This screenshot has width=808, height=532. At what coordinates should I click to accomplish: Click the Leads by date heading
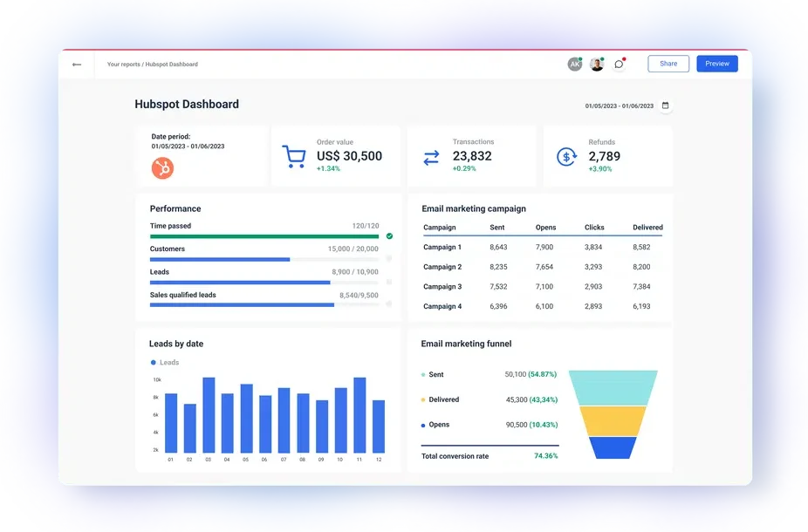pos(176,344)
